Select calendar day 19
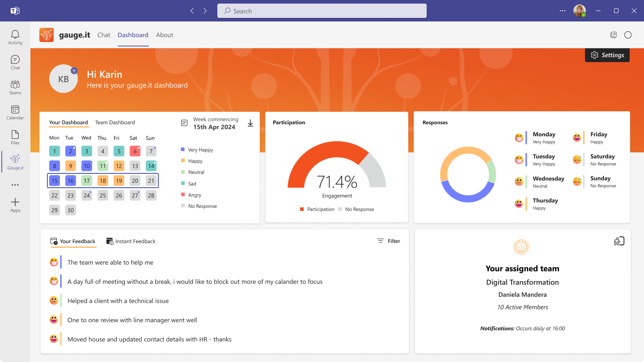644x362 pixels. pos(119,181)
